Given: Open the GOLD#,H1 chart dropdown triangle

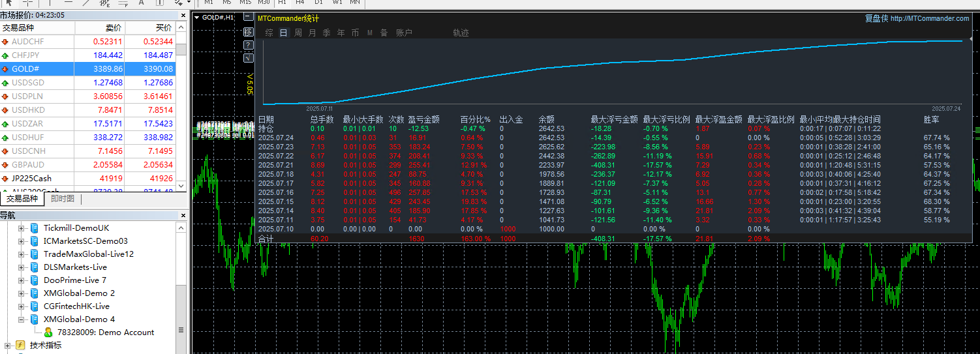Looking at the screenshot, I should [197, 18].
